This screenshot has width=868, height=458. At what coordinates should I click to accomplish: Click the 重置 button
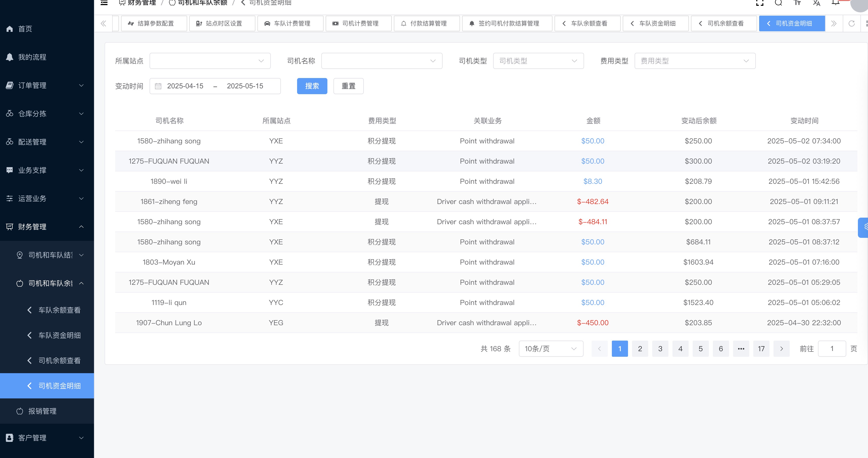(x=348, y=86)
